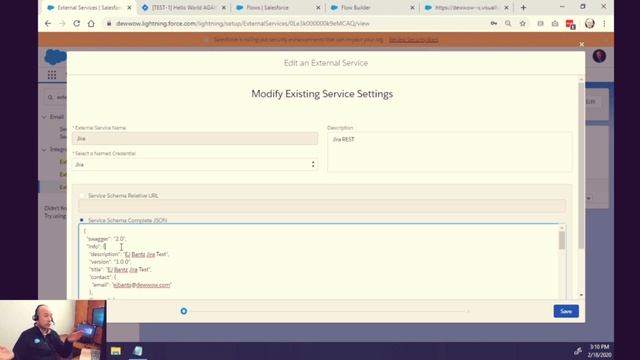
Task: Open Chrome profile avatar
Action: 589,24
